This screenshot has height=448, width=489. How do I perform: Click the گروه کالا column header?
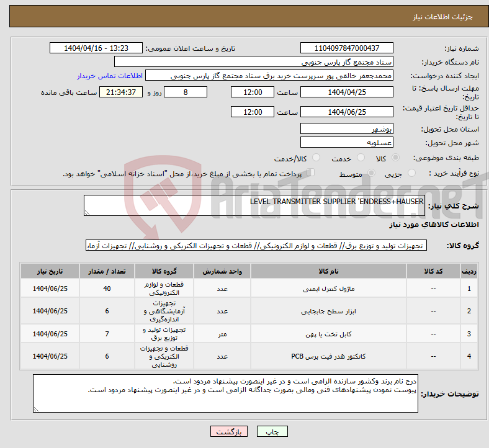click(x=164, y=271)
